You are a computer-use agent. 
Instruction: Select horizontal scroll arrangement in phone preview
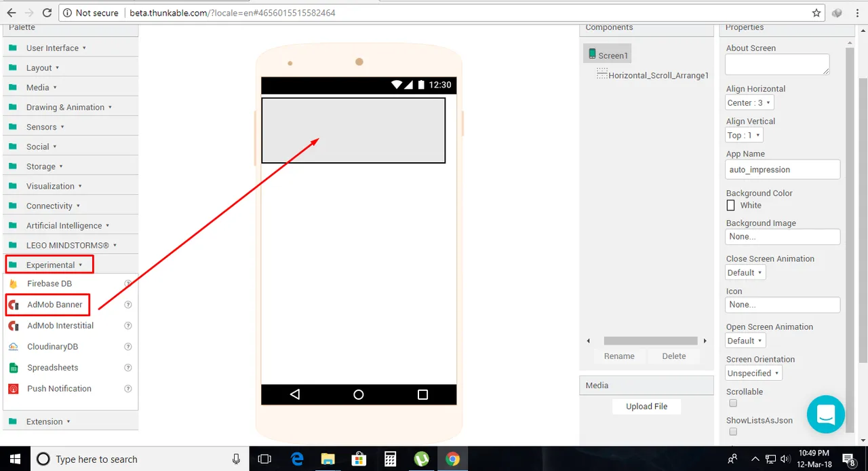coord(353,130)
